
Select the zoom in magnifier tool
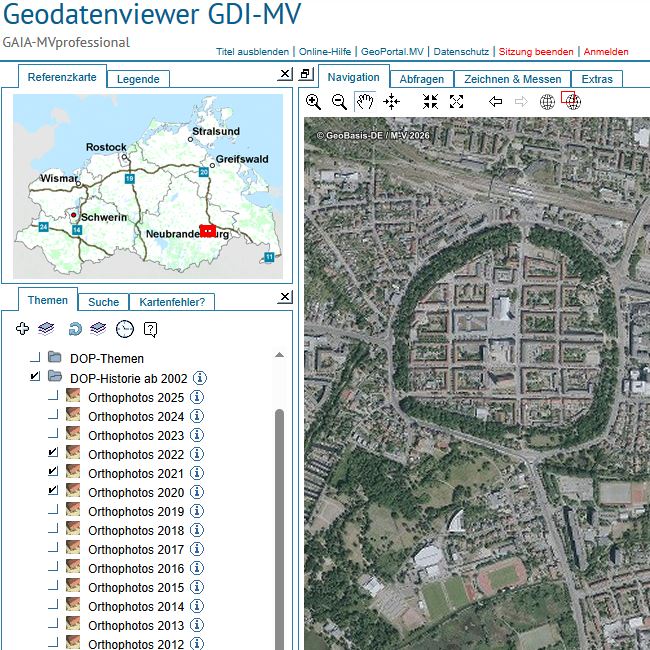313,102
